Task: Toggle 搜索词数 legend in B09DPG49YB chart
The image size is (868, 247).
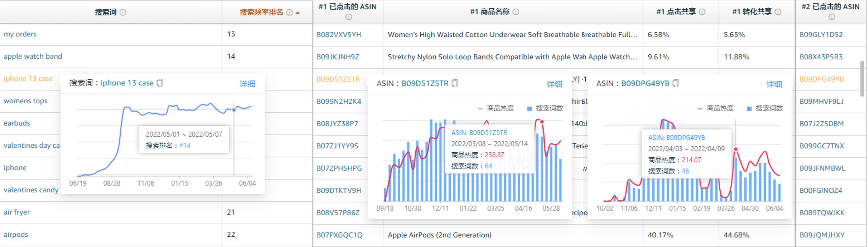Action: tap(765, 108)
